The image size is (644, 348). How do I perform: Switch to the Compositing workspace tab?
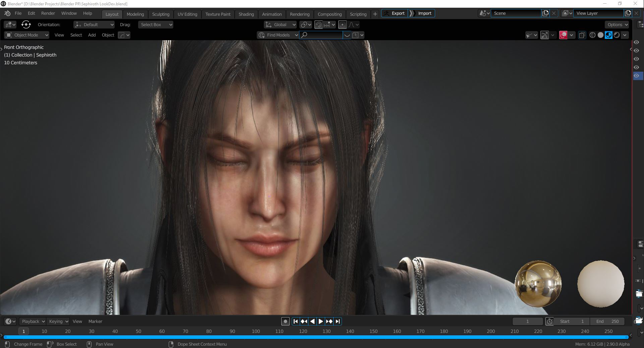click(x=330, y=14)
